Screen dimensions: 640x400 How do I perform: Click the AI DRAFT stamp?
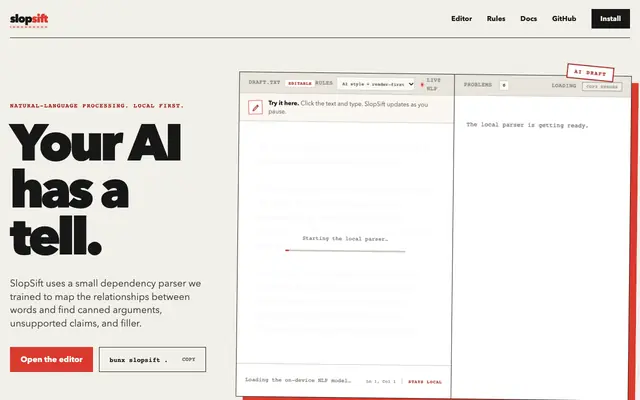[x=590, y=73]
